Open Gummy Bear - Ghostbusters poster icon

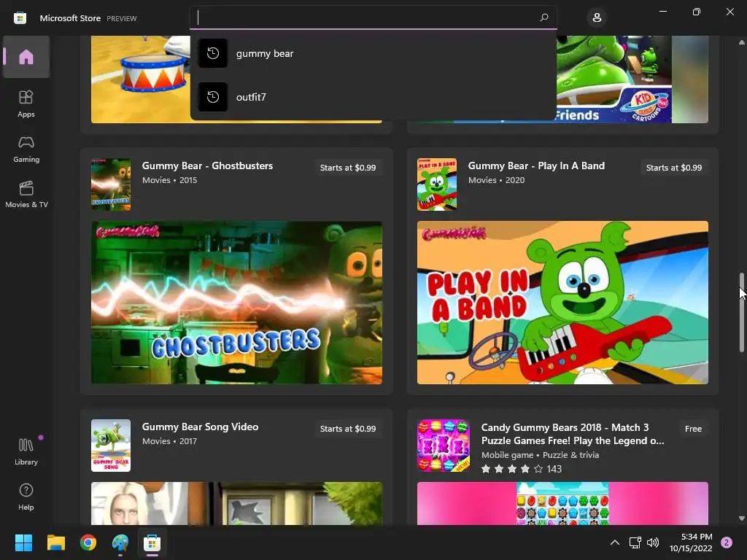point(111,184)
